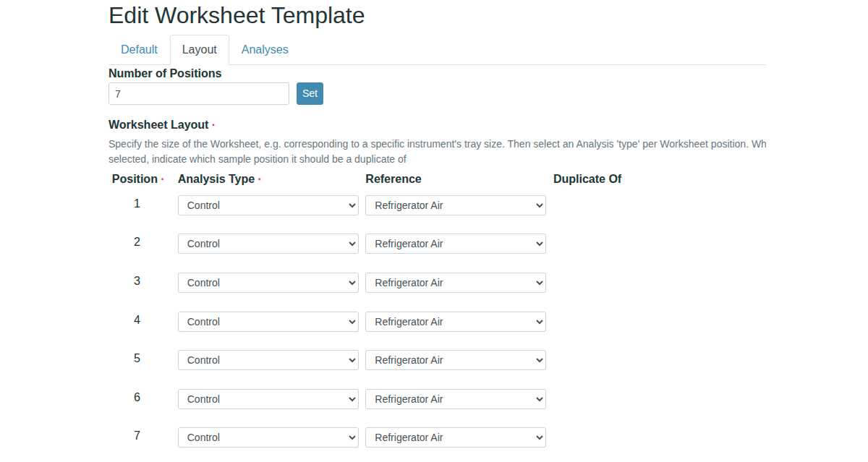Click the Edit Worksheet Template heading
This screenshot has width=868, height=462.
237,15
